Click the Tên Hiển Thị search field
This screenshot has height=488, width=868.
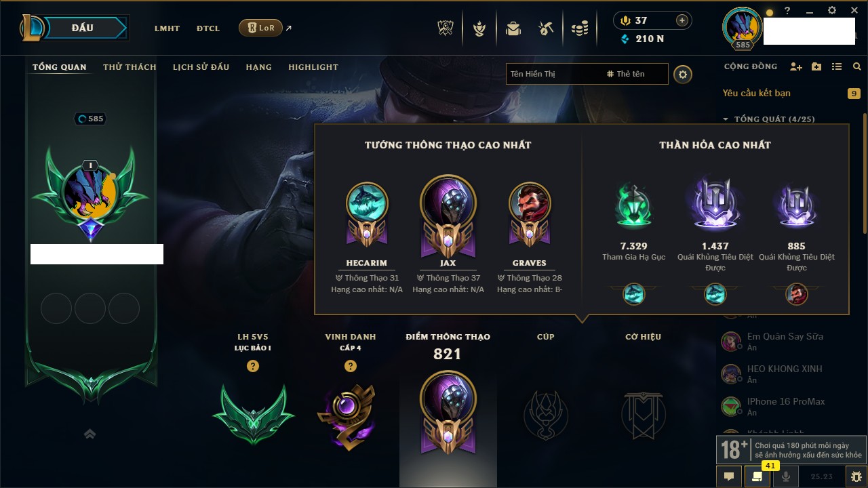tap(554, 74)
